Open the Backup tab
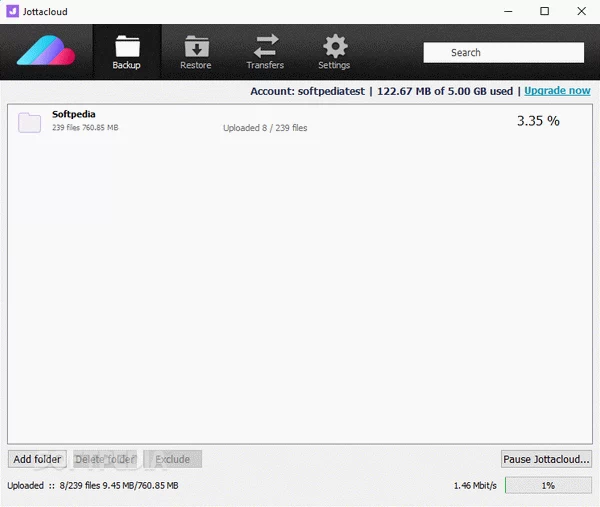The image size is (600, 507). [127, 52]
